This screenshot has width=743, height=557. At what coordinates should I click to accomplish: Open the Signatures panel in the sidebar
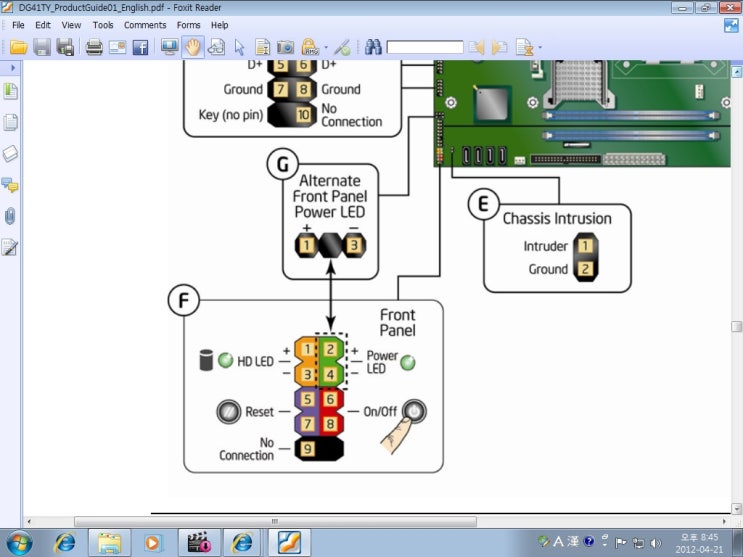click(11, 247)
